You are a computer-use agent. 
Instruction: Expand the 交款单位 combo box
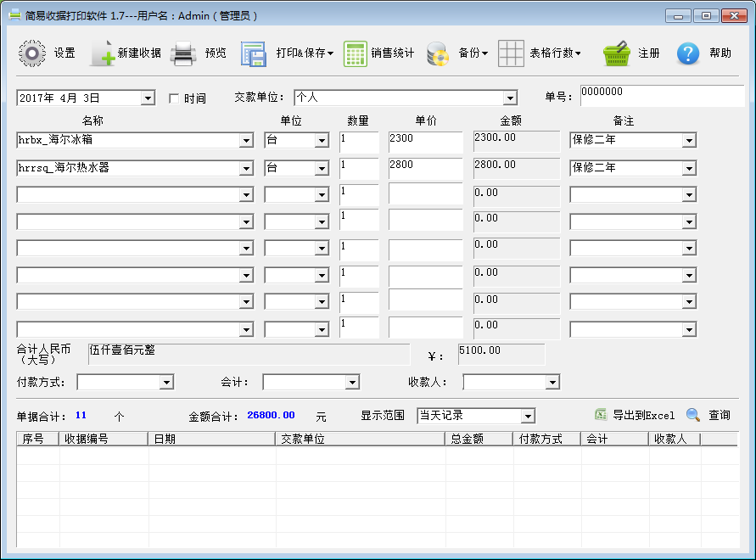coord(510,98)
